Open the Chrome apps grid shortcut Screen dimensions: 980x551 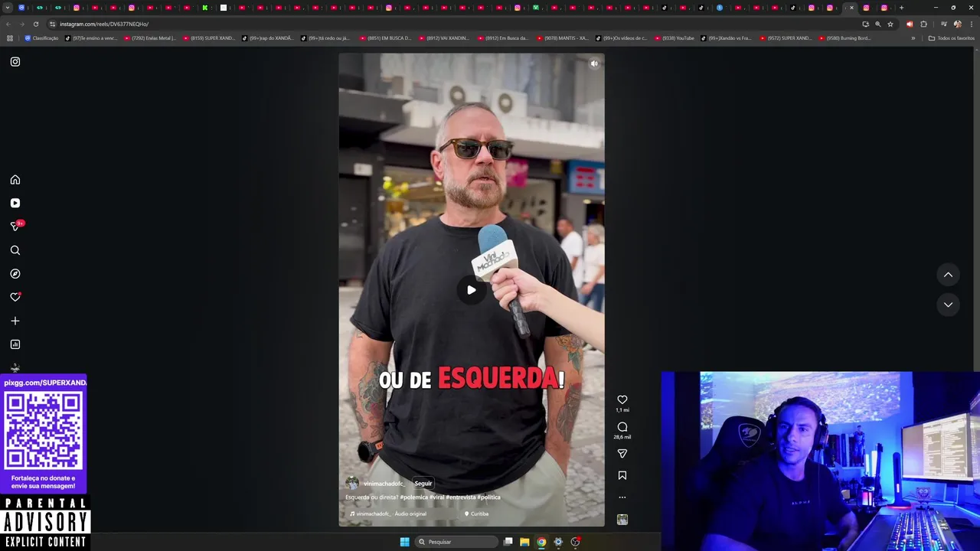[x=9, y=37]
